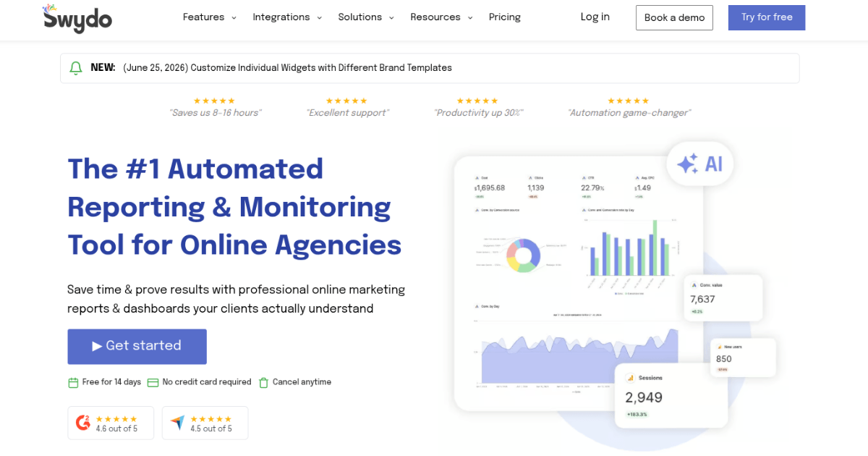Image resolution: width=868 pixels, height=456 pixels.
Task: Expand the Resources chevron arrow
Action: point(469,17)
